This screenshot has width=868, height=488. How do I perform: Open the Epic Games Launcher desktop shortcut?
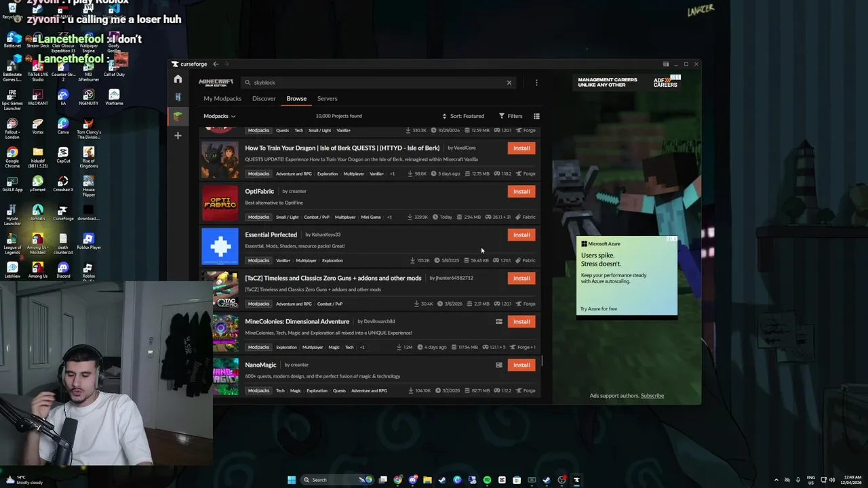point(12,100)
